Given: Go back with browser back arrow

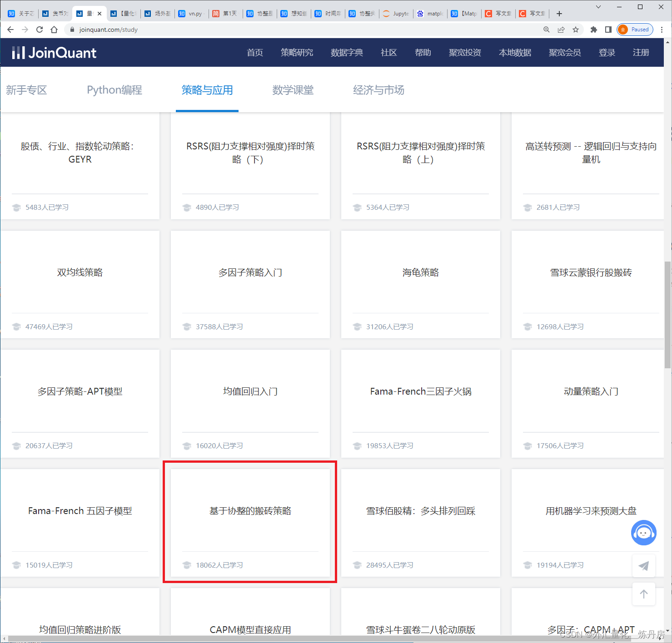Looking at the screenshot, I should [x=10, y=30].
